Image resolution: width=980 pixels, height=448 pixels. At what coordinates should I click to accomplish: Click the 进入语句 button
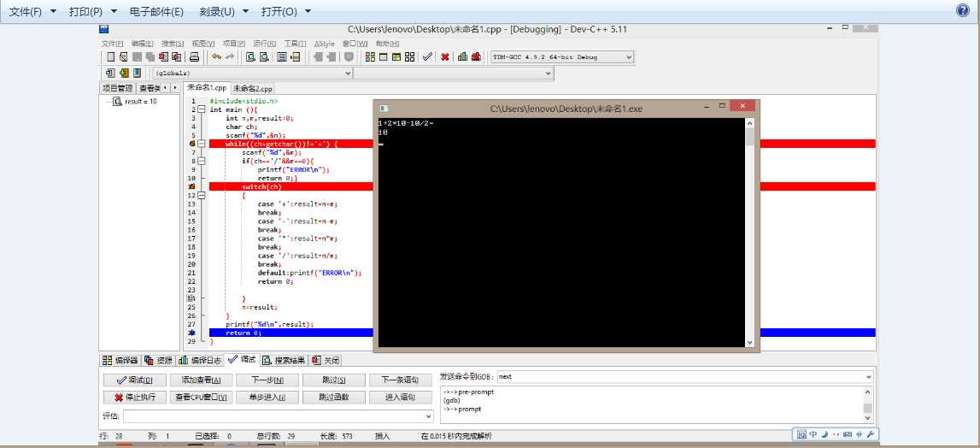coord(400,397)
